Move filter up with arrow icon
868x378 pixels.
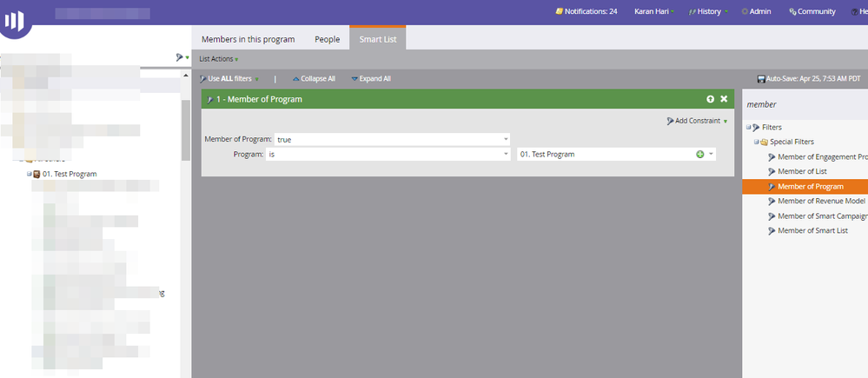coord(710,99)
